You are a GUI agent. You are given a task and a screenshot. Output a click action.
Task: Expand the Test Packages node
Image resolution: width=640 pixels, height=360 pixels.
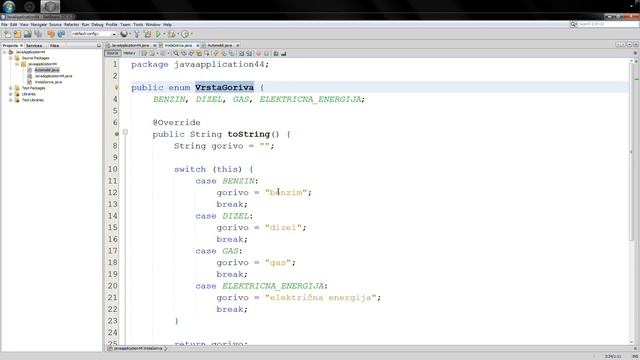point(11,88)
